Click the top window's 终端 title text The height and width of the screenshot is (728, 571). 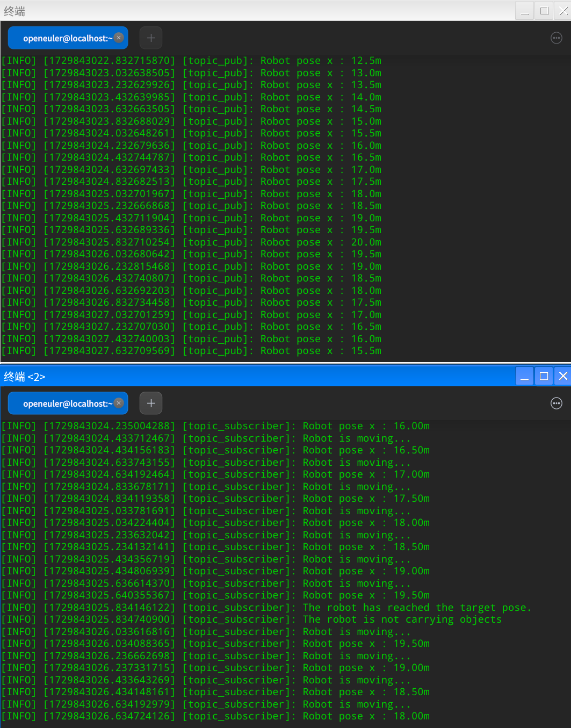pyautogui.click(x=15, y=11)
